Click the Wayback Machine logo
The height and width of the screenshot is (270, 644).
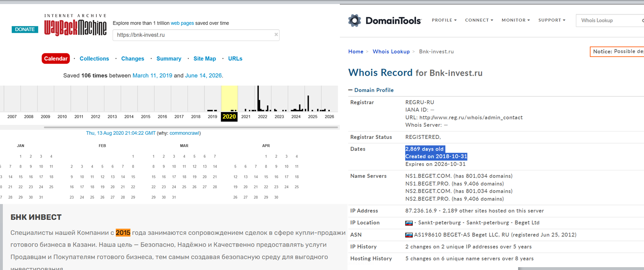tap(75, 25)
